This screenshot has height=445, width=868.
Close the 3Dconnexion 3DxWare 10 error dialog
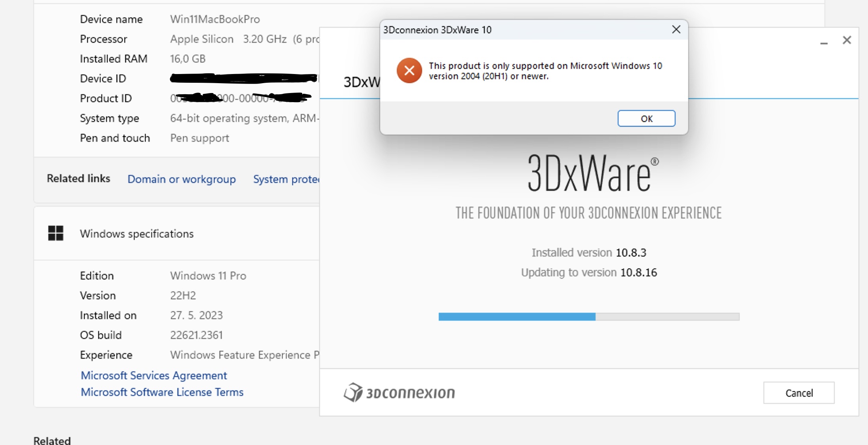coord(676,30)
